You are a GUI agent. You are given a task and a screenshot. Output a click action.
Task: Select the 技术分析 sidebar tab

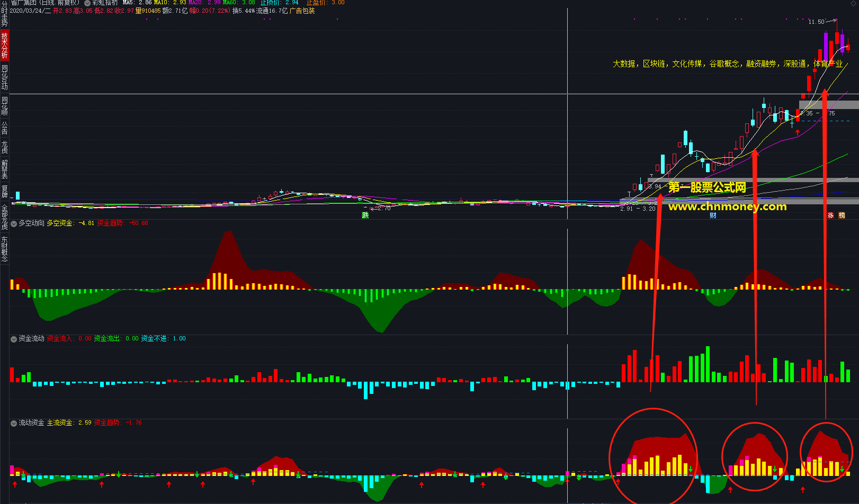point(4,45)
